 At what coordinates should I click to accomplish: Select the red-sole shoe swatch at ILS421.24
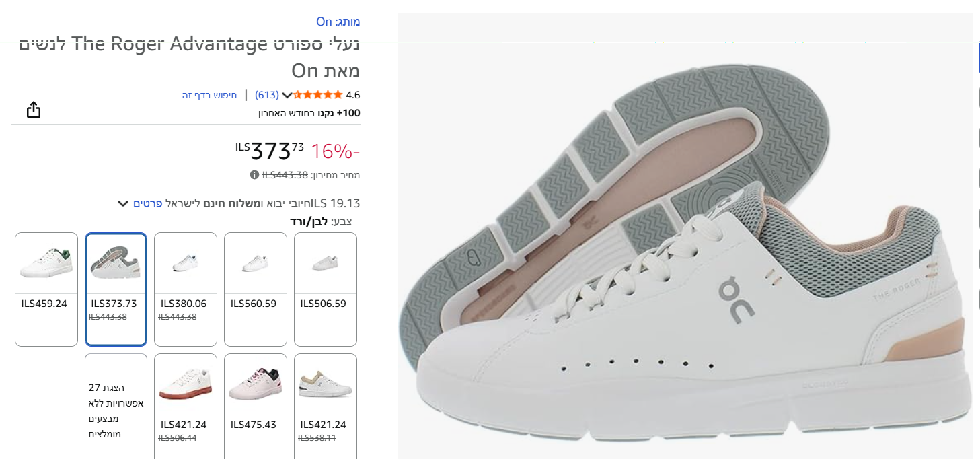[x=186, y=404]
